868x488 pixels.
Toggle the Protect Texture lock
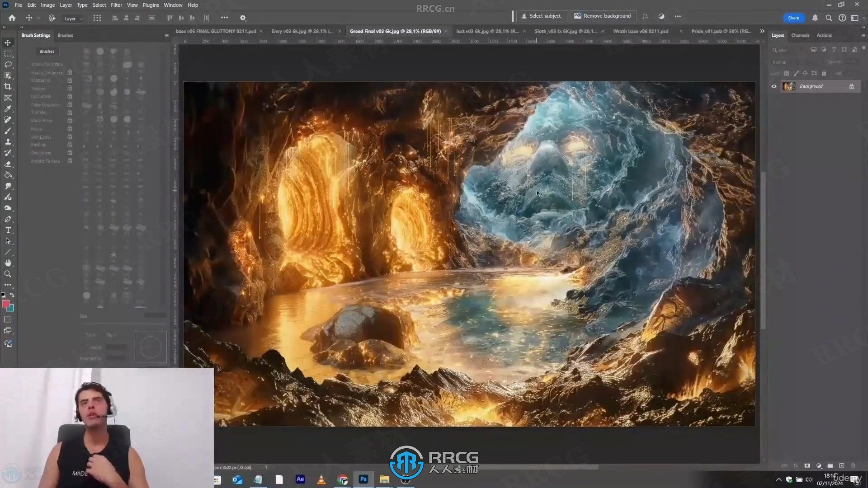[70, 161]
